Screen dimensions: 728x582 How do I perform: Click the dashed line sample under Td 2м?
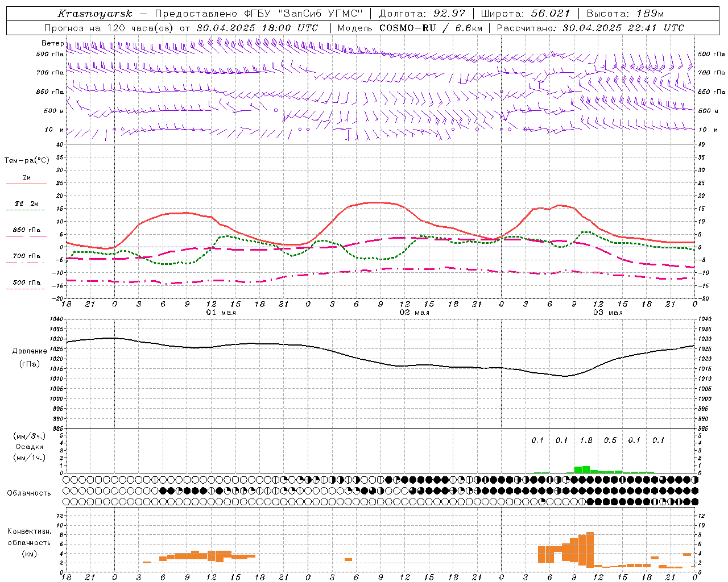point(26,210)
